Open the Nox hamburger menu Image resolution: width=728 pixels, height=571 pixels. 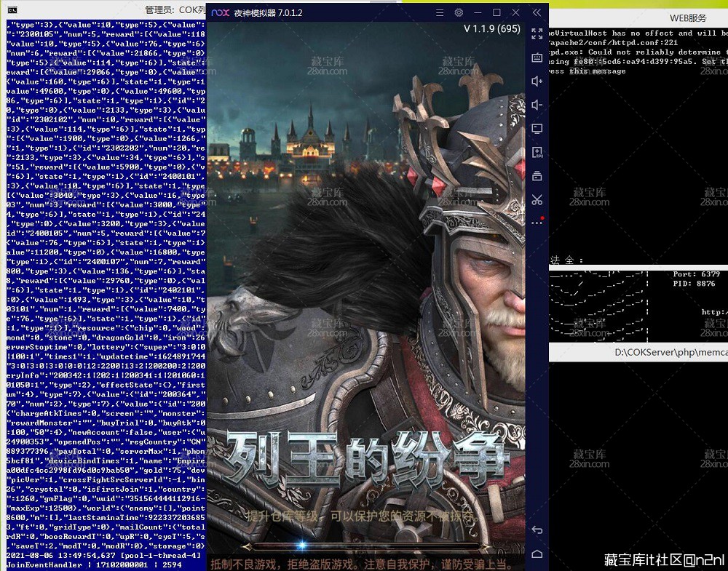click(x=439, y=12)
